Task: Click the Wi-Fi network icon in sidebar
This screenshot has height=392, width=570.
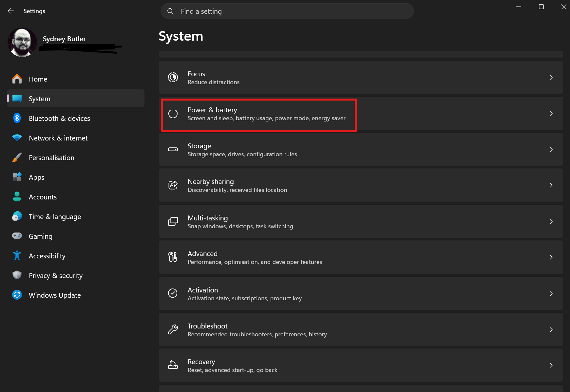Action: pyautogui.click(x=17, y=138)
